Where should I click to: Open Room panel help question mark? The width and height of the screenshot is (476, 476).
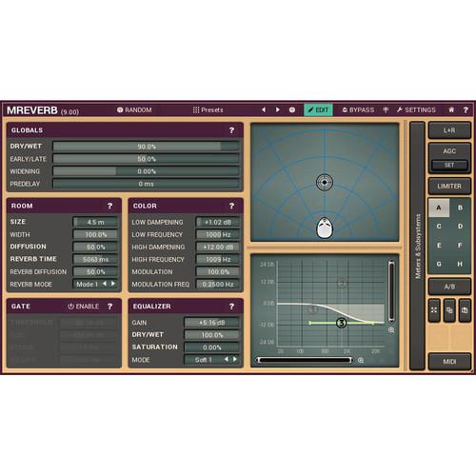click(109, 206)
